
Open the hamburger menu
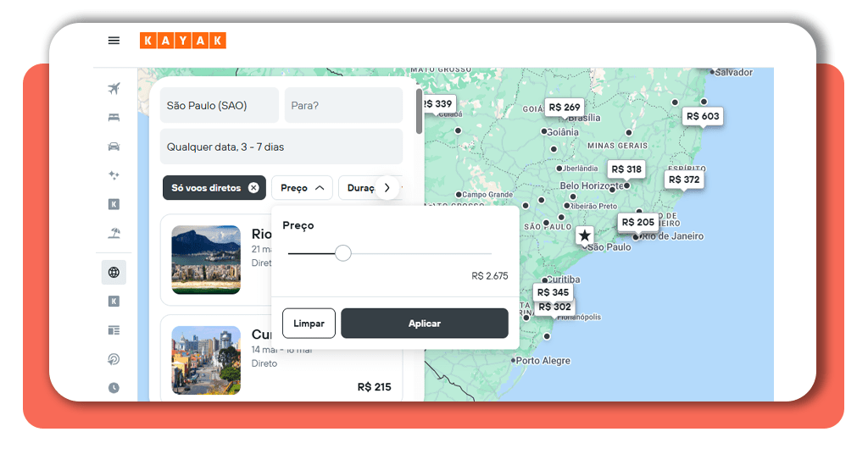pos(114,41)
